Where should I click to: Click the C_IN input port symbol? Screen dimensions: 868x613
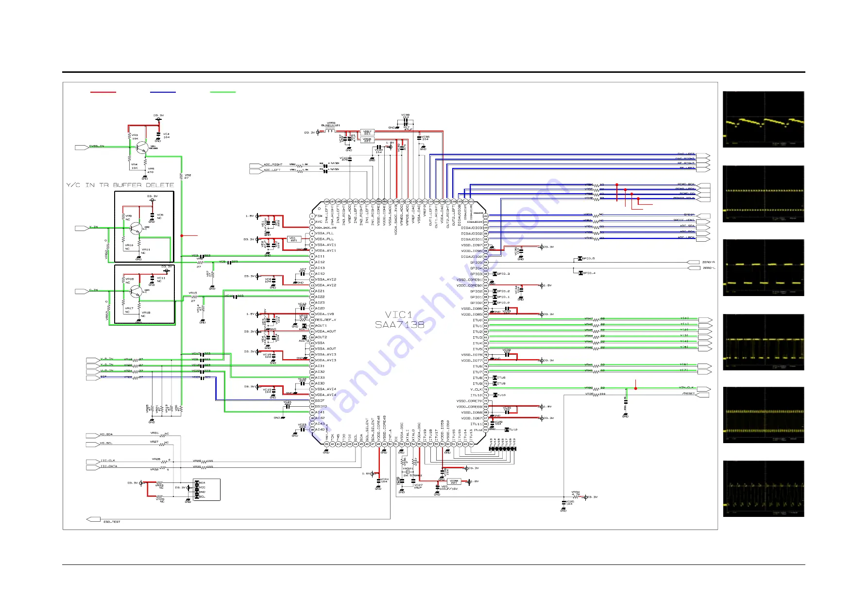coord(82,291)
